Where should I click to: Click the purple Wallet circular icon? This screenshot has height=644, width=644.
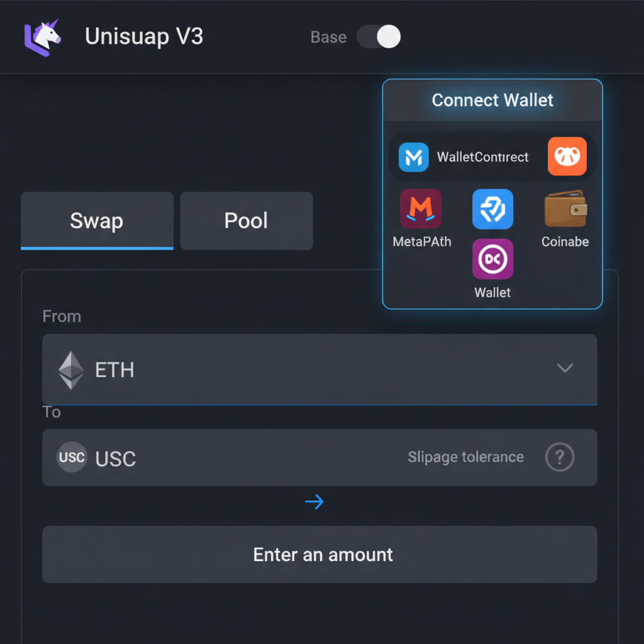coord(492,259)
